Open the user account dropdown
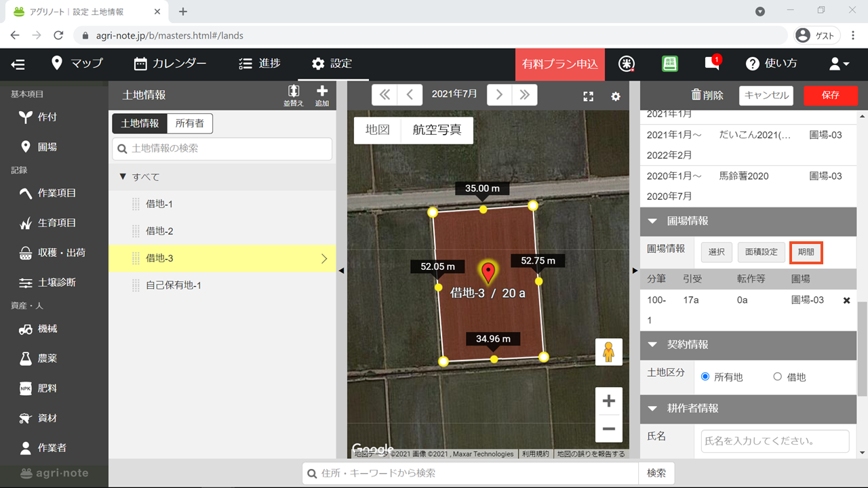The height and width of the screenshot is (488, 868). (x=839, y=64)
